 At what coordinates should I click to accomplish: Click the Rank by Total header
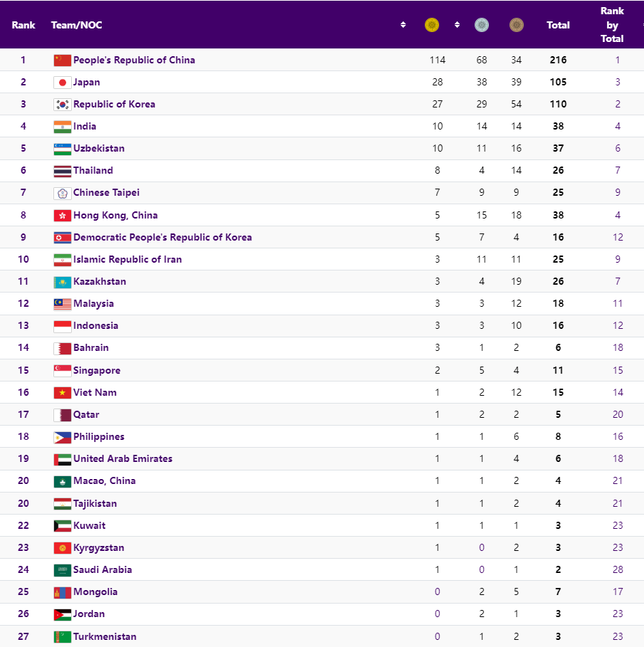(x=612, y=25)
